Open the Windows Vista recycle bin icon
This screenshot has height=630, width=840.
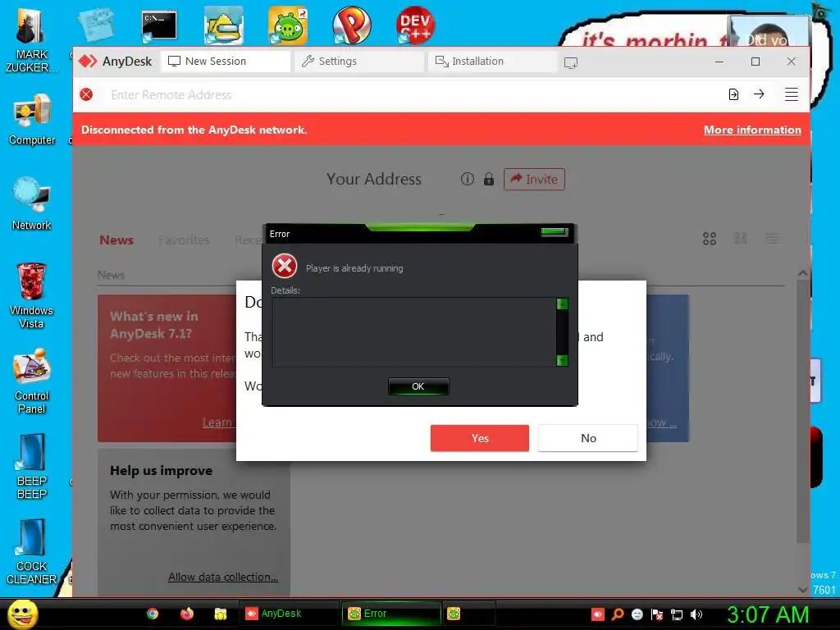click(31, 295)
